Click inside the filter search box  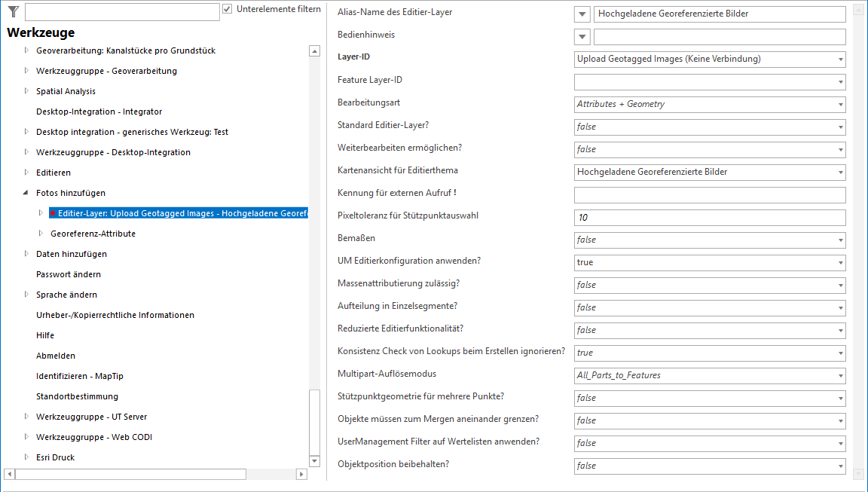[121, 13]
